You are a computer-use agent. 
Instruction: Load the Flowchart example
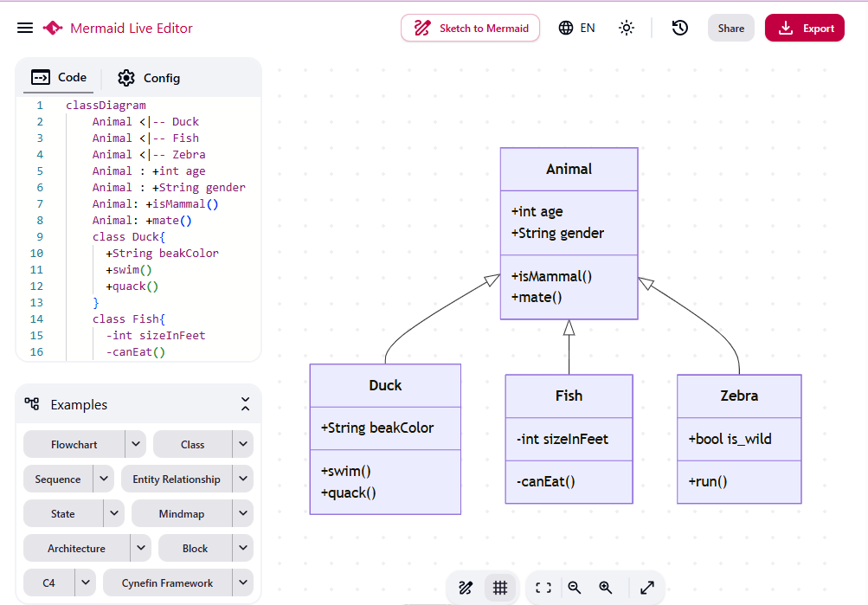pos(74,445)
